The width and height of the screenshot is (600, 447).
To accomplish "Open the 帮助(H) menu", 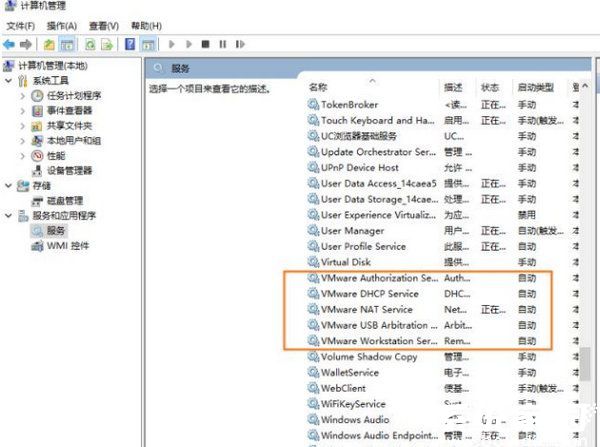I will coord(146,26).
